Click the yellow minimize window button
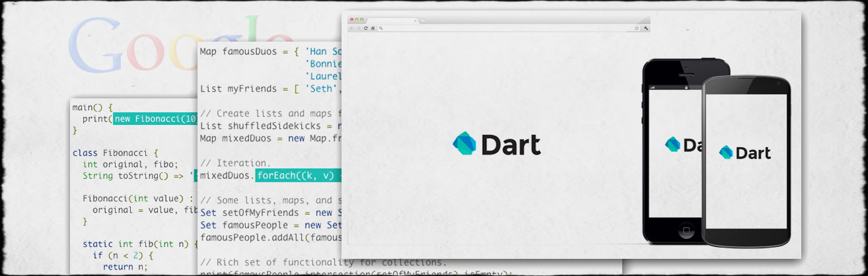The height and width of the screenshot is (276, 868). pos(357,20)
